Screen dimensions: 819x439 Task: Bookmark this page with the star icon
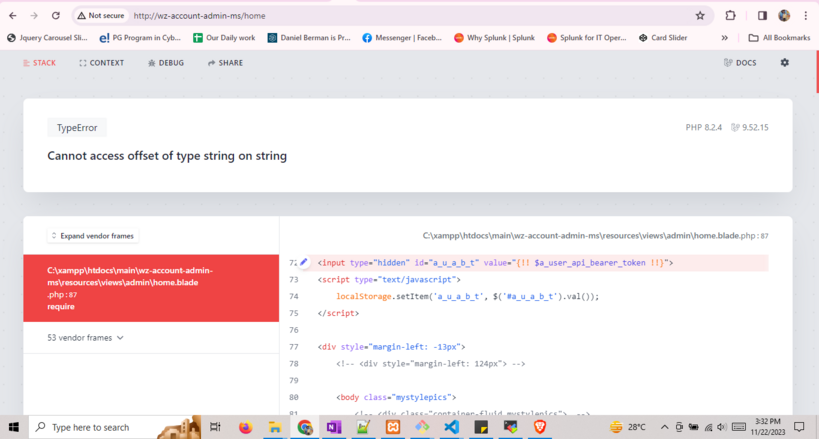[700, 16]
